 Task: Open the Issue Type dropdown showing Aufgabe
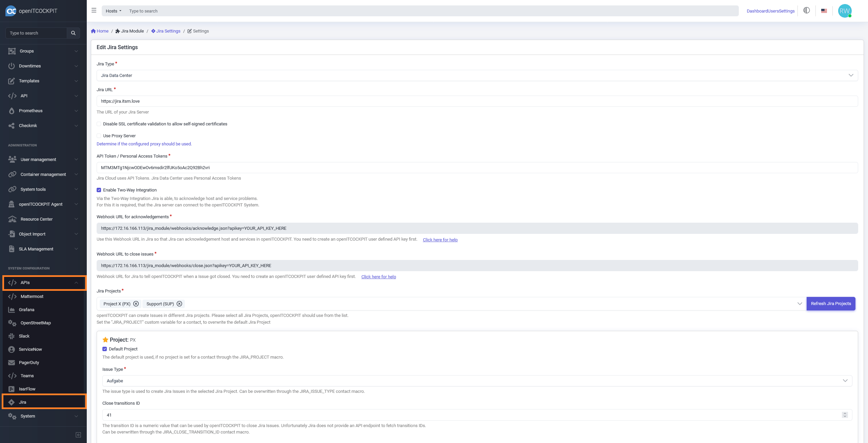[x=477, y=381]
